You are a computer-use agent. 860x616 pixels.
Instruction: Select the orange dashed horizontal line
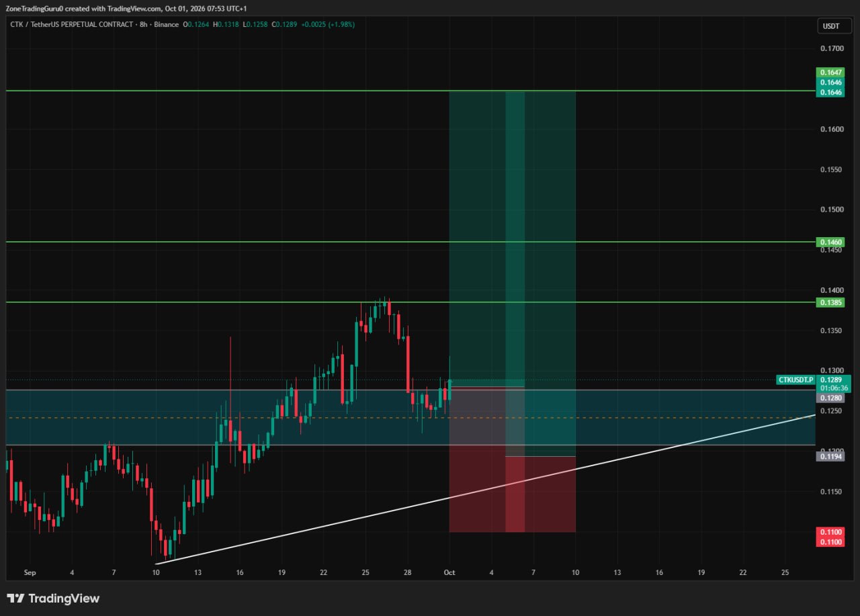coord(411,418)
